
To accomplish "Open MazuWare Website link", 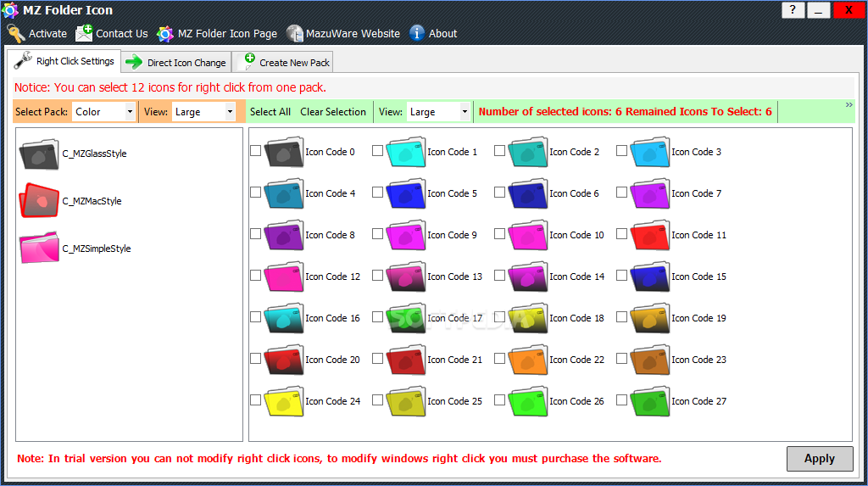I will click(x=343, y=34).
